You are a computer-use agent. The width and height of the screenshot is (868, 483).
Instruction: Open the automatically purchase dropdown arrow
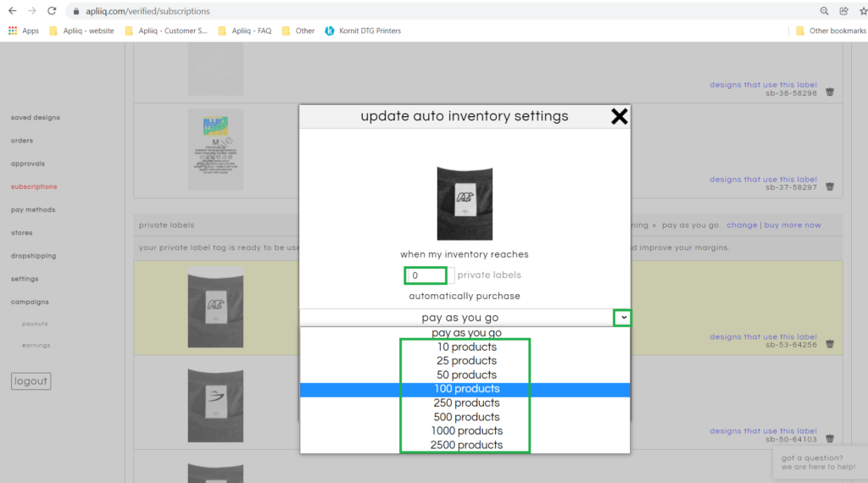click(x=623, y=318)
